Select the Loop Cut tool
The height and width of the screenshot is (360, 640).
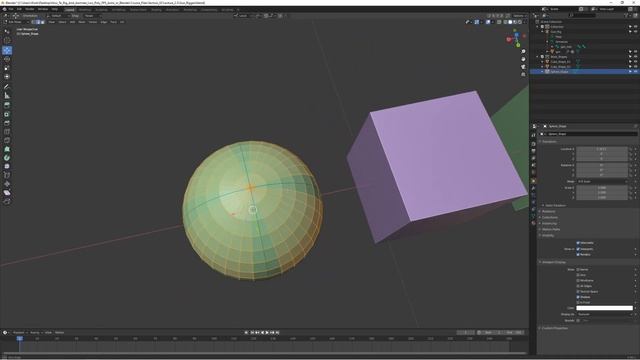click(x=7, y=132)
